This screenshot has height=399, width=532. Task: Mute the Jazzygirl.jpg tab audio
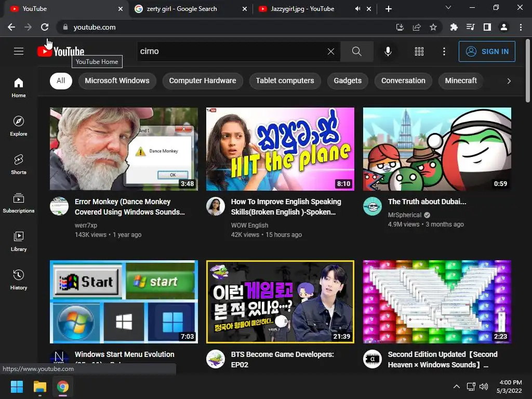357,9
